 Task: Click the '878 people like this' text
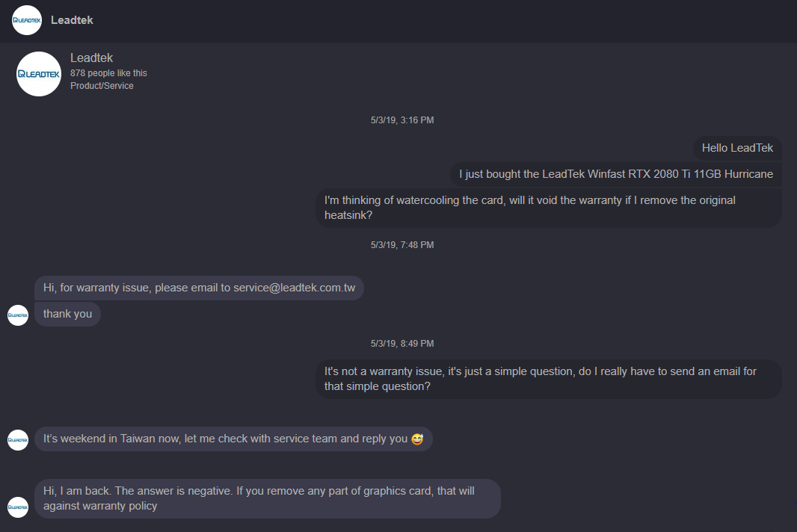click(x=108, y=72)
